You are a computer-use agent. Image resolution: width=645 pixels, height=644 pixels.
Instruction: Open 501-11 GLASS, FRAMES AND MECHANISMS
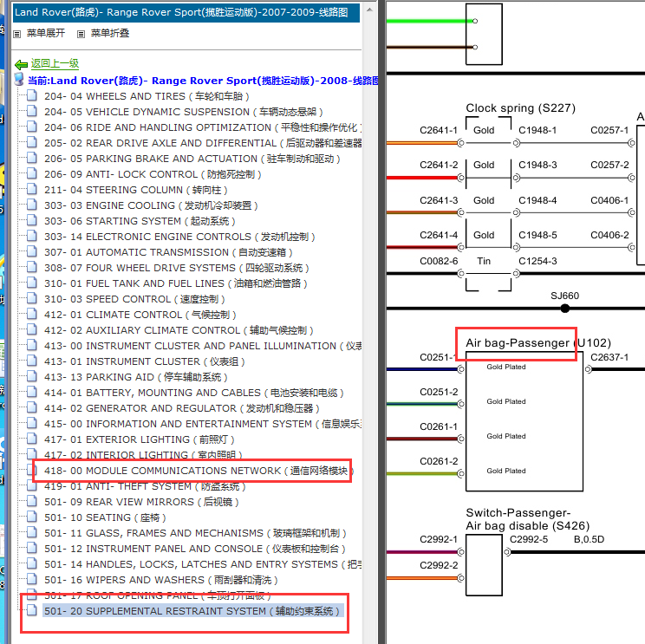click(x=195, y=534)
